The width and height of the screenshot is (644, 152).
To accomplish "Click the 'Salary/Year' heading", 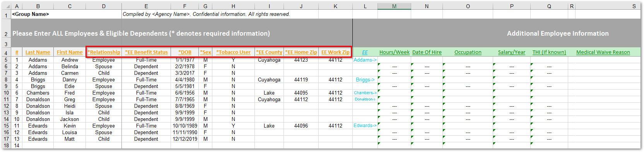I will (x=511, y=52).
